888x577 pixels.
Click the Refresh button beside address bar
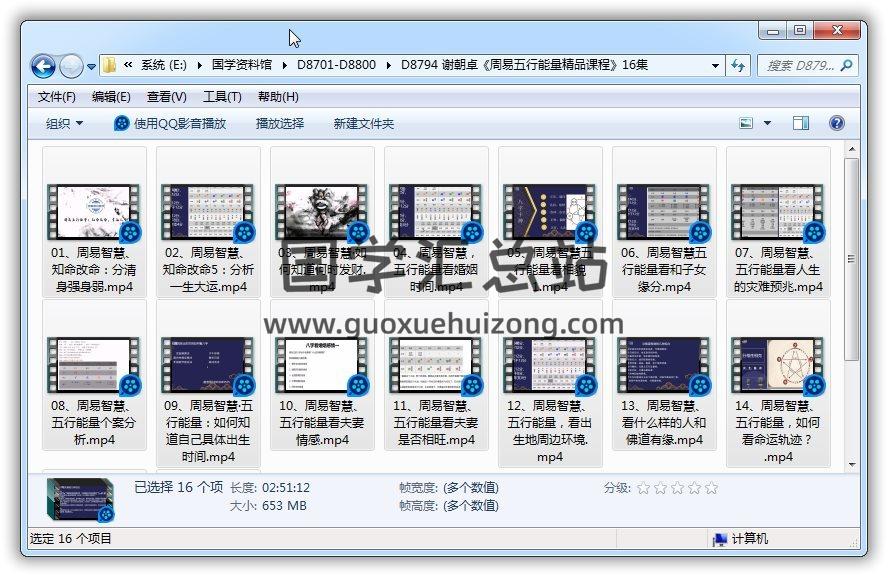[737, 66]
